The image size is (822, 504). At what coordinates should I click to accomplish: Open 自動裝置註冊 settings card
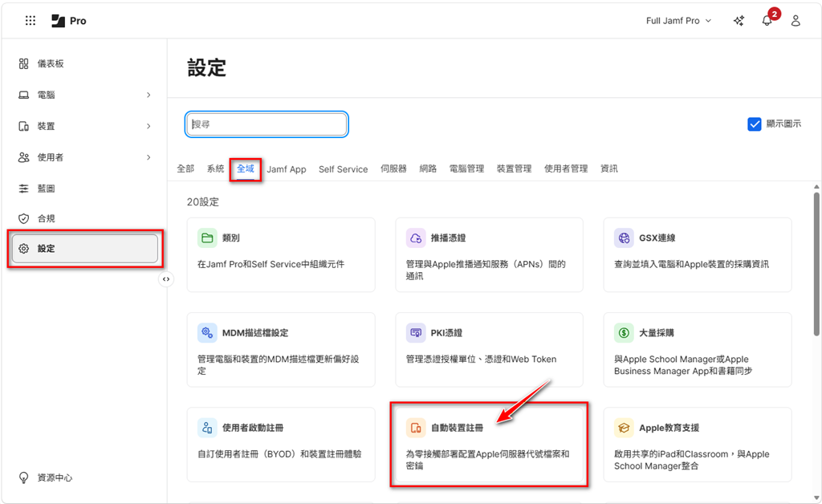click(x=489, y=444)
